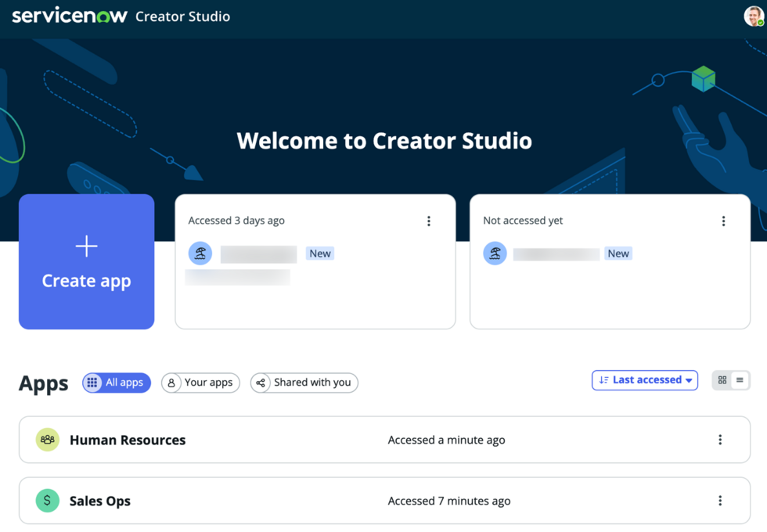Click the 'Not accessed yet' label
767x532 pixels.
[523, 221]
